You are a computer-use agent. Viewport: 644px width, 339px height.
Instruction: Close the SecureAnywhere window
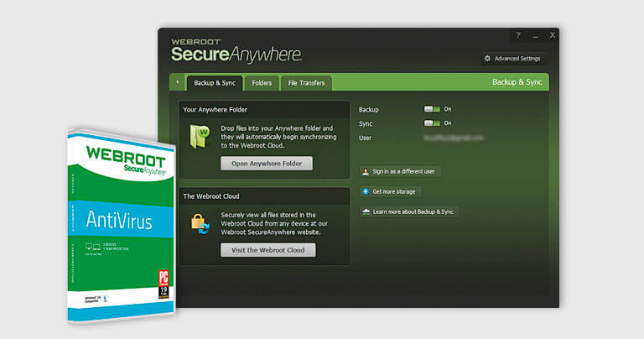553,35
